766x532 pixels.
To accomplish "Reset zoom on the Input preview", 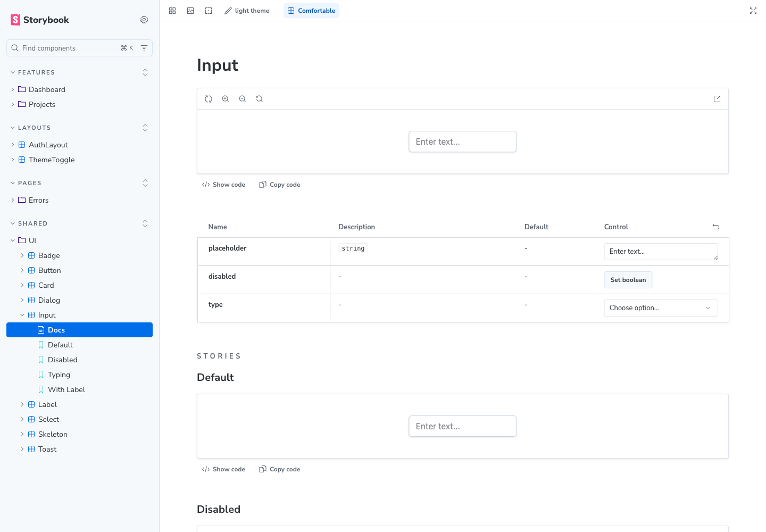I will click(260, 99).
